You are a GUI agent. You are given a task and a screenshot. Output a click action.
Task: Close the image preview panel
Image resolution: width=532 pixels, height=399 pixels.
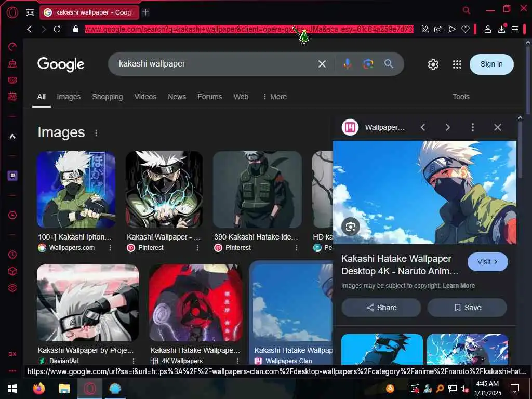(x=497, y=127)
